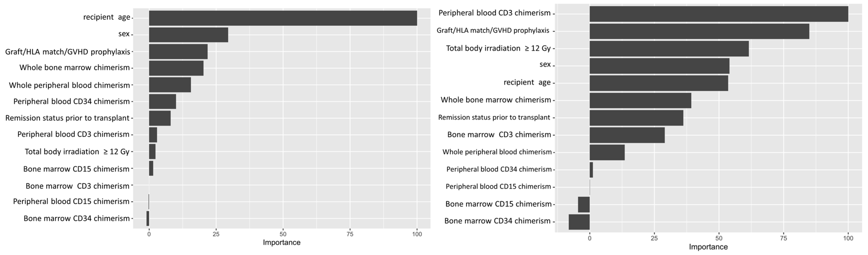Click the recipient age label in right chart
Viewport: 868px width, 255px height.
[527, 82]
